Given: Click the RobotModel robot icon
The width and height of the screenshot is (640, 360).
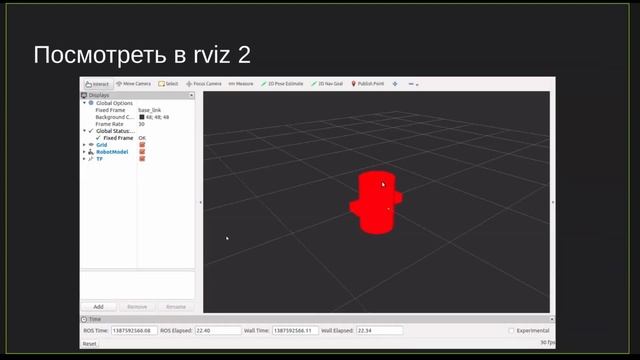Looking at the screenshot, I should point(91,152).
